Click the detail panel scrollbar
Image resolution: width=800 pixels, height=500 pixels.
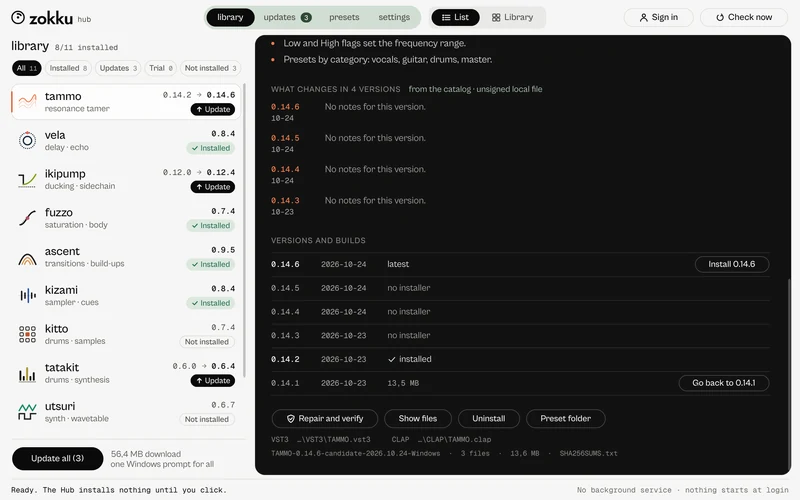coord(788,372)
